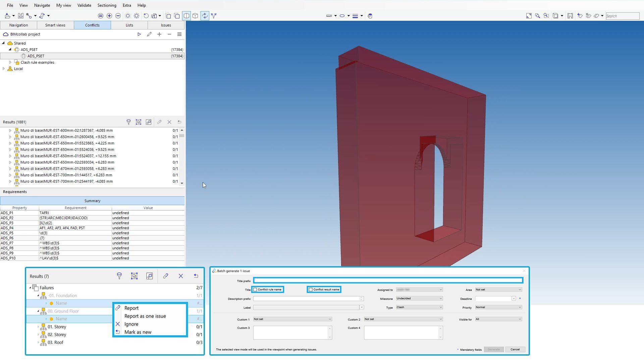Image resolution: width=644 pixels, height=362 pixels.
Task: Click in the Title prefix field
Action: [x=388, y=281]
